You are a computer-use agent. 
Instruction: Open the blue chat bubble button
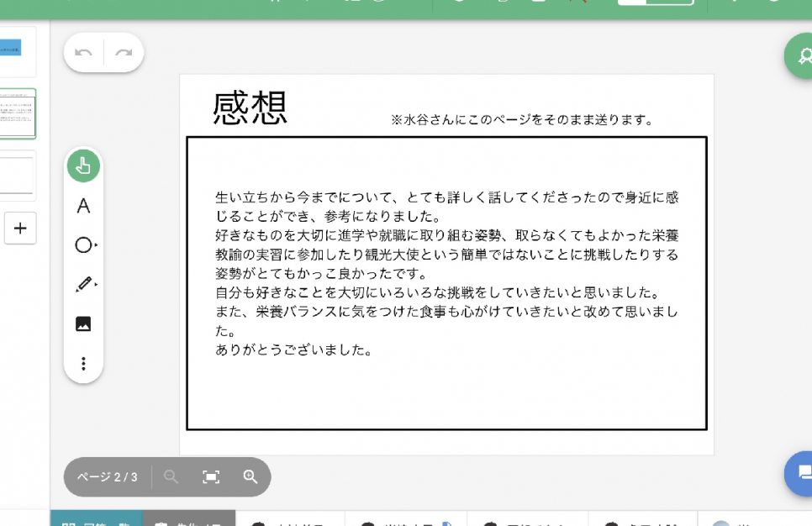pyautogui.click(x=801, y=473)
